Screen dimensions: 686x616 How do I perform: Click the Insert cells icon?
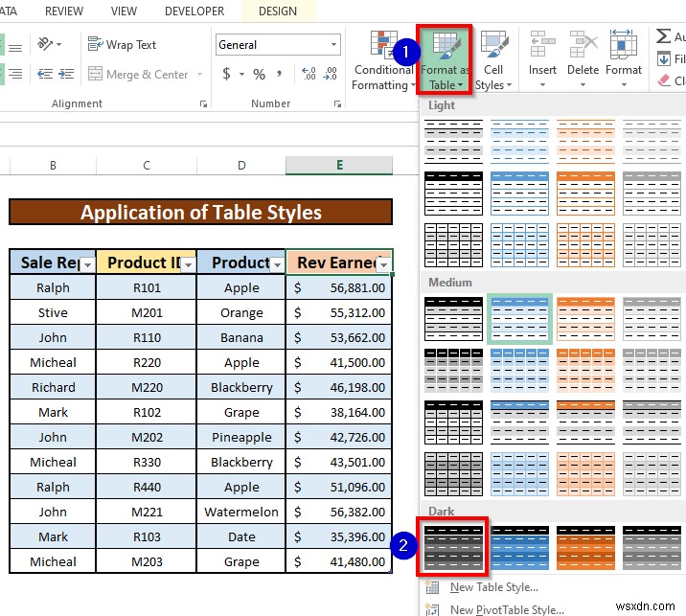tap(542, 44)
